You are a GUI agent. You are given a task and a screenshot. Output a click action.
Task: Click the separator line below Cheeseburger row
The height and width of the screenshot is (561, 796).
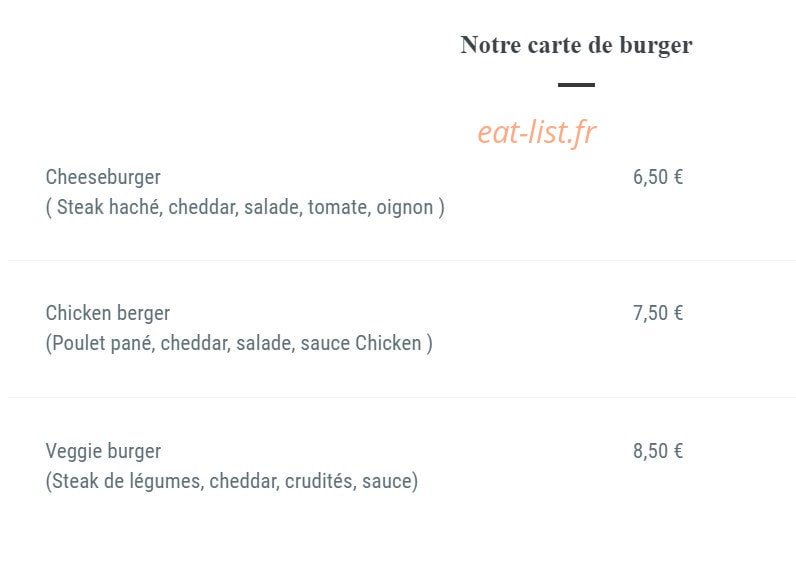click(402, 260)
